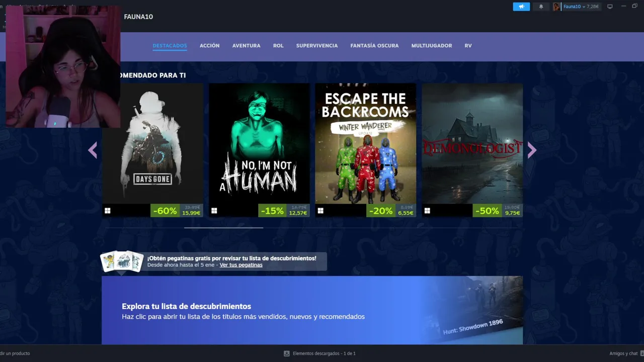Open Escape the Backrooms game cover
Viewport: 644px width, 362px height.
pyautogui.click(x=365, y=143)
